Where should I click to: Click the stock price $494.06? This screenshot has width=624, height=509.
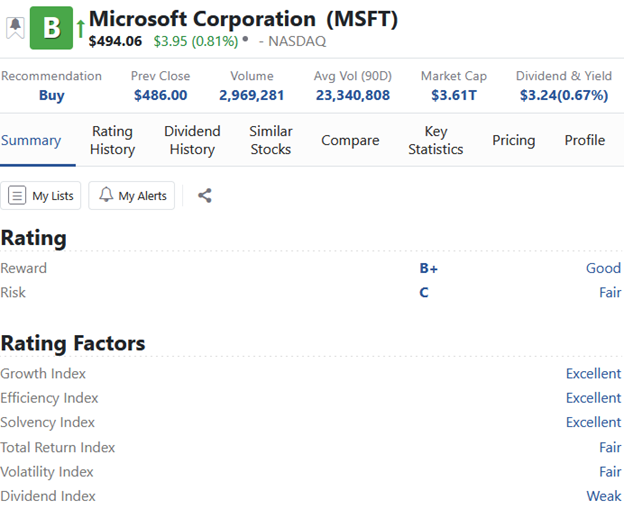click(x=115, y=41)
